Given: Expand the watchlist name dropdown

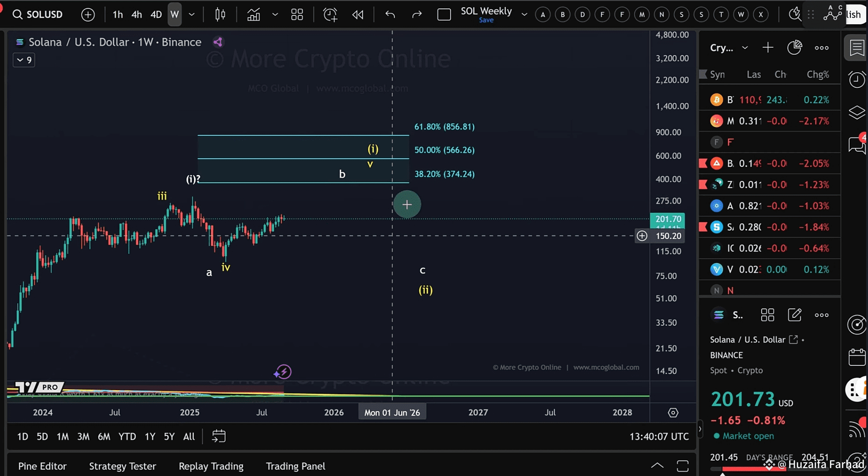Looking at the screenshot, I should [745, 48].
